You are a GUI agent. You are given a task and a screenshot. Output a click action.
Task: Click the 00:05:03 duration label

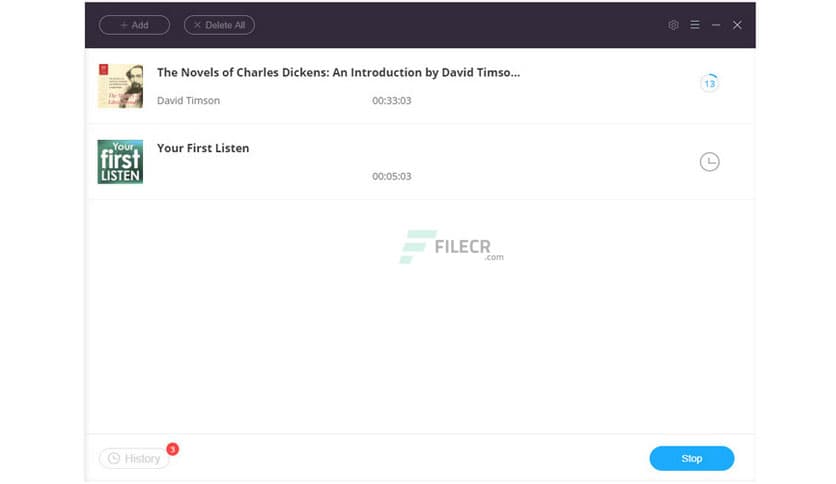pos(392,176)
